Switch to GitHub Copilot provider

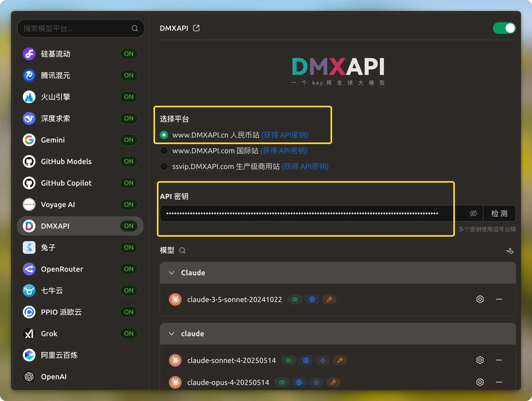(66, 183)
